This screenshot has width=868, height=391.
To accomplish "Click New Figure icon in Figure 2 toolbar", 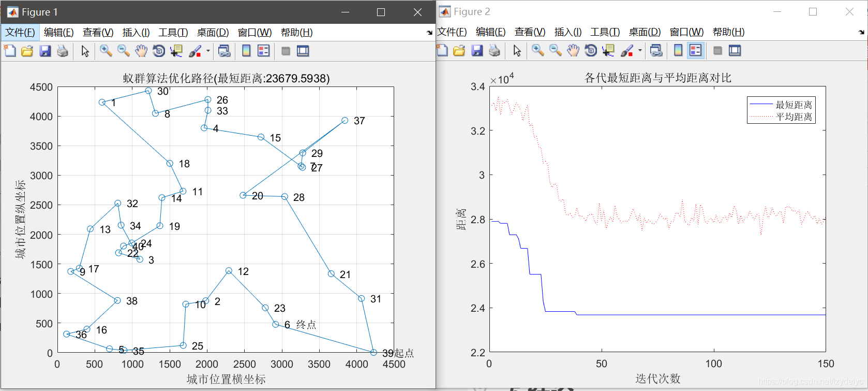I will tap(442, 50).
